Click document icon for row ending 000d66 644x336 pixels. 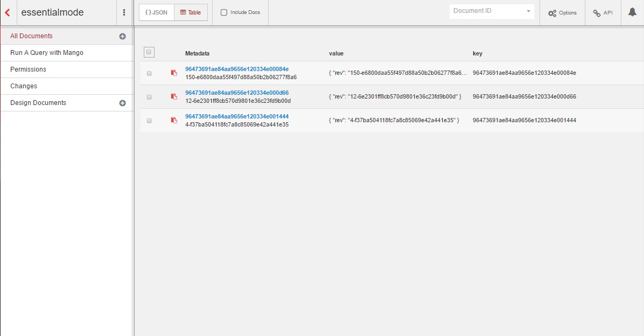(x=174, y=96)
